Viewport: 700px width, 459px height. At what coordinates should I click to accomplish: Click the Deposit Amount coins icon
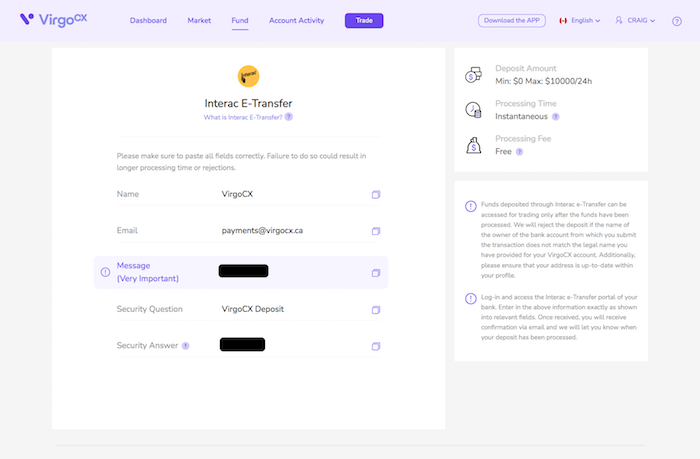pyautogui.click(x=473, y=75)
